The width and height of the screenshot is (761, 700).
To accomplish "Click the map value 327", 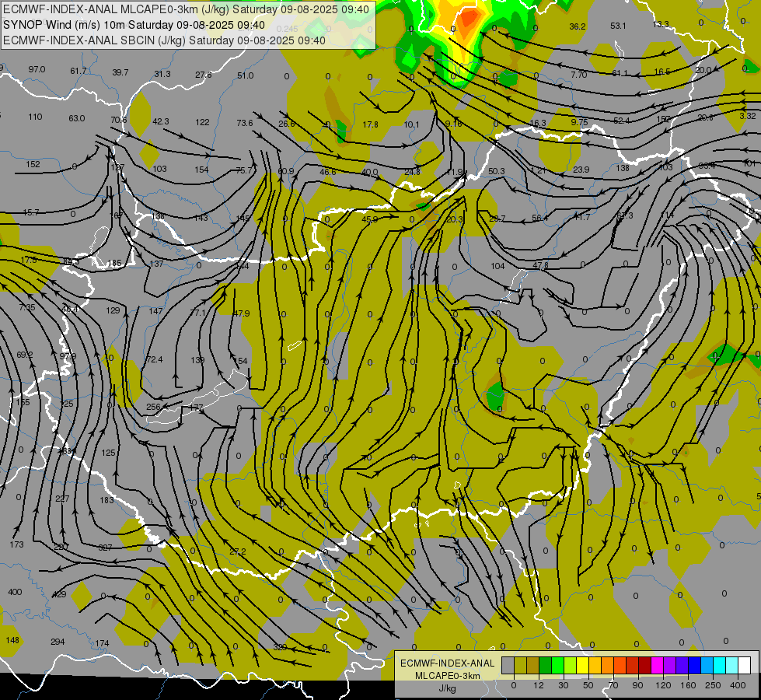I will pos(105,548).
